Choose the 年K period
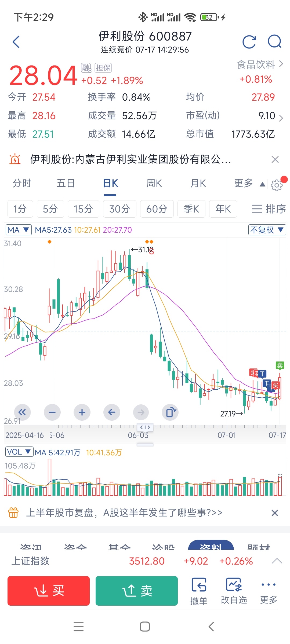The image size is (290, 644). coord(223,209)
